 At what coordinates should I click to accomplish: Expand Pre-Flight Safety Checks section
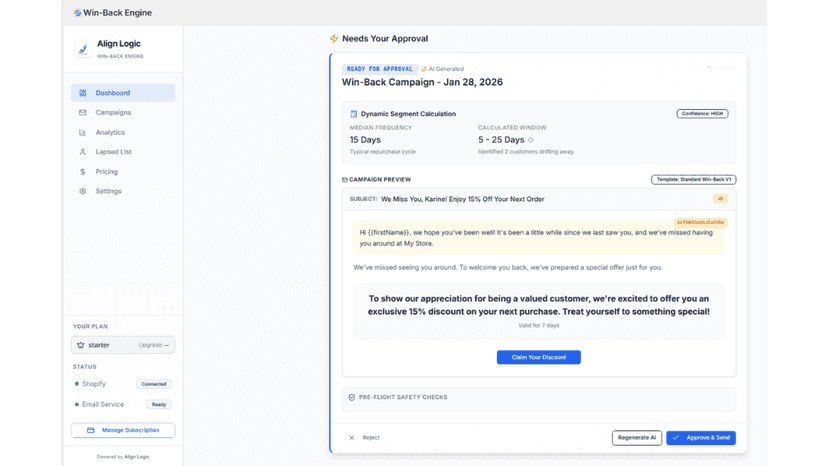539,397
